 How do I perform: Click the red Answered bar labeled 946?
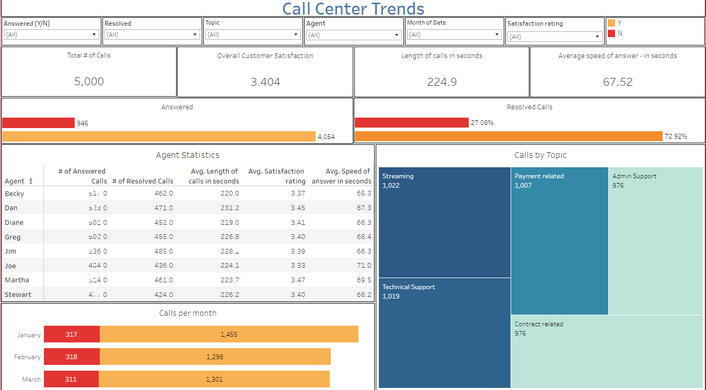[39, 123]
